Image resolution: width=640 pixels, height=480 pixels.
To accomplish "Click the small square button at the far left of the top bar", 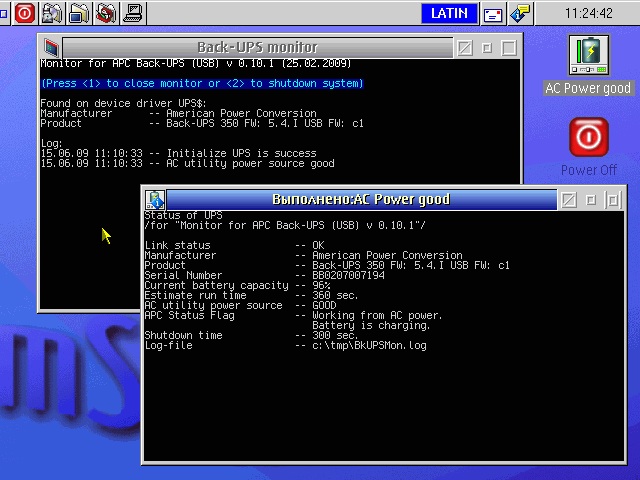I will coord(5,13).
